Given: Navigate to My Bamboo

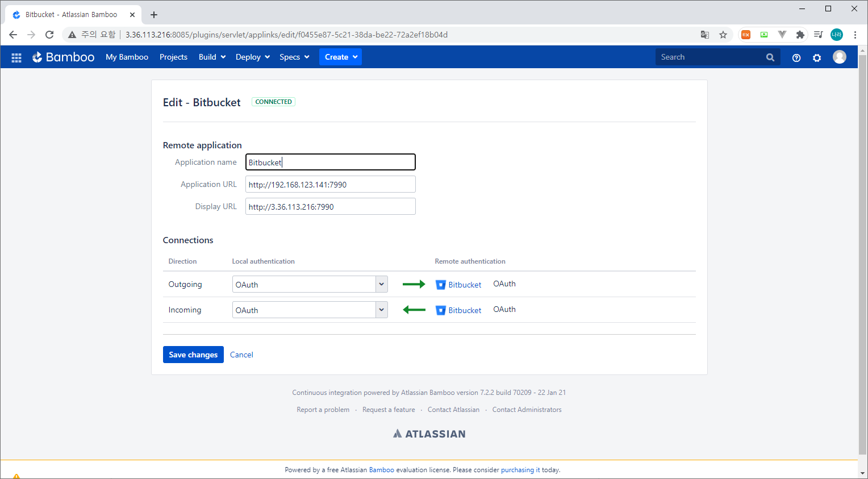Looking at the screenshot, I should [x=127, y=57].
